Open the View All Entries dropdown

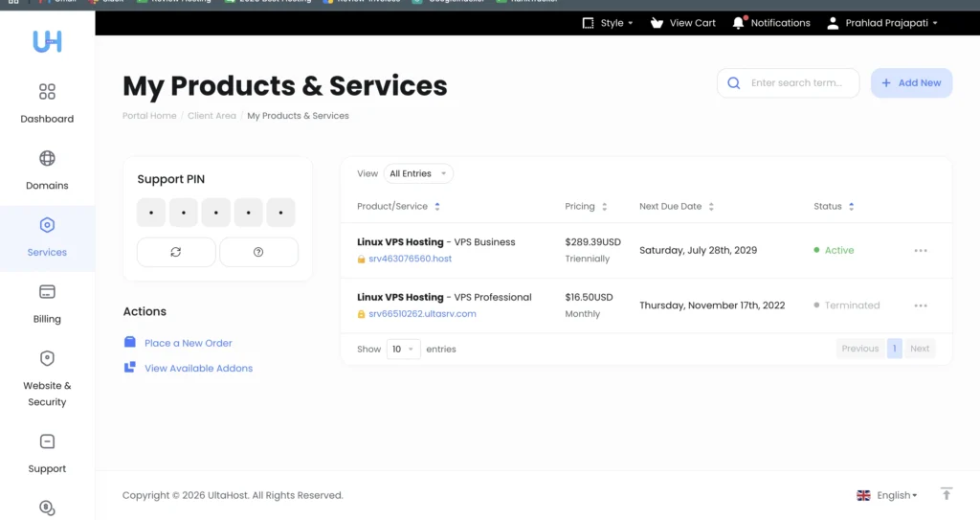pos(418,174)
